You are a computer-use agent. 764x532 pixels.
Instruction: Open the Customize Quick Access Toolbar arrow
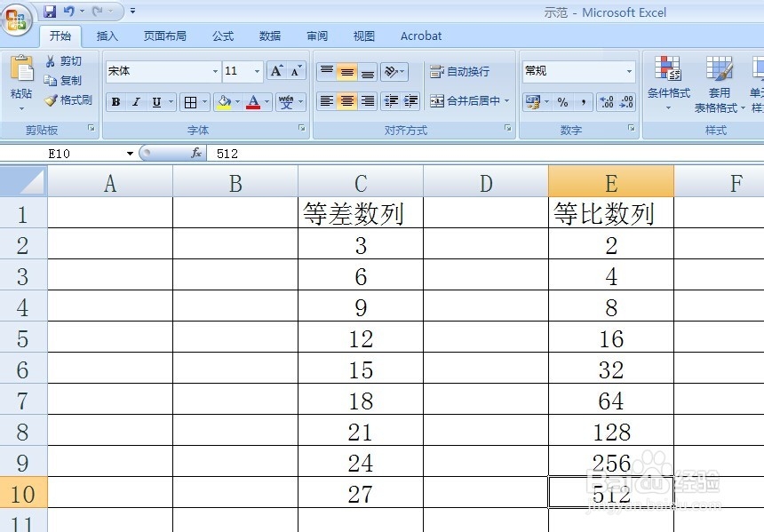tap(132, 11)
